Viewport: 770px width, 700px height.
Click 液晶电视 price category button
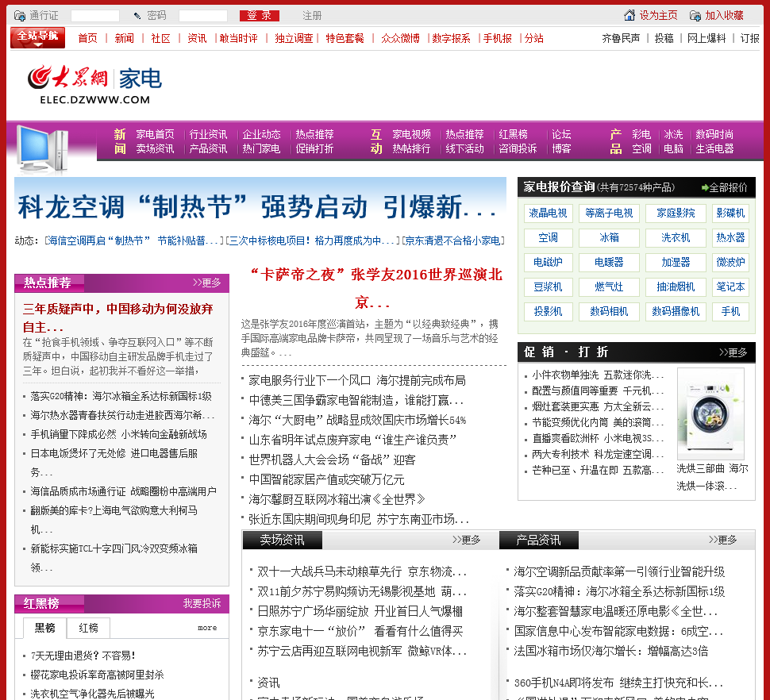pyautogui.click(x=548, y=213)
